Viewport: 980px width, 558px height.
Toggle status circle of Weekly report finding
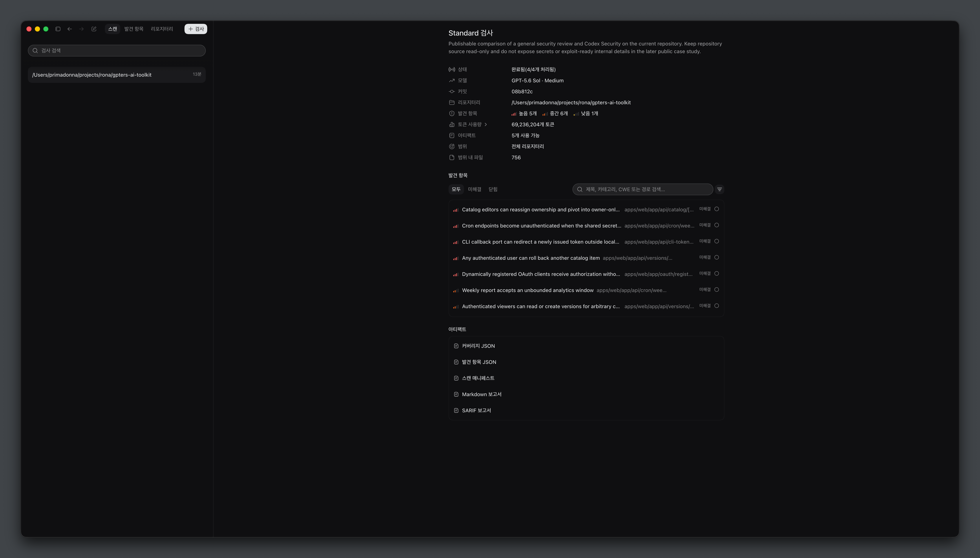coord(716,290)
